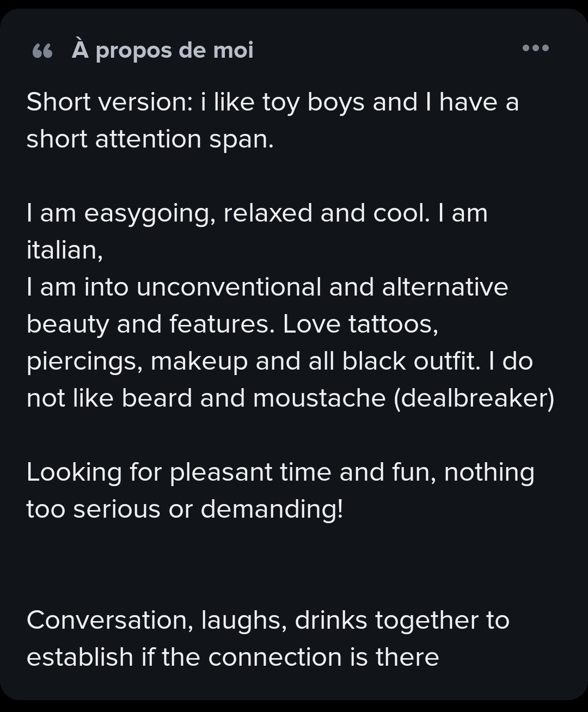
Task: Click the words "Love tattoos,"
Action: click(361, 324)
